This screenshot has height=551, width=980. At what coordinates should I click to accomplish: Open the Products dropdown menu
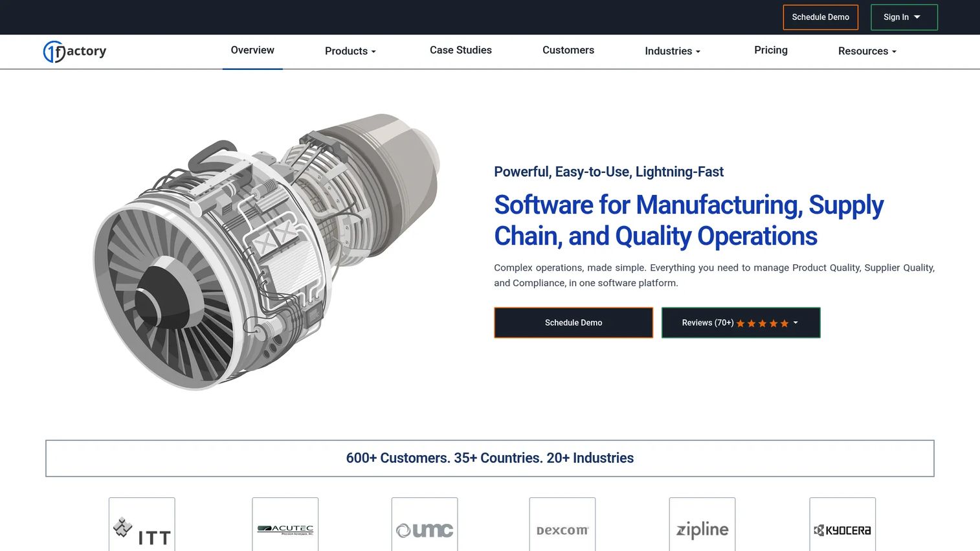[350, 51]
